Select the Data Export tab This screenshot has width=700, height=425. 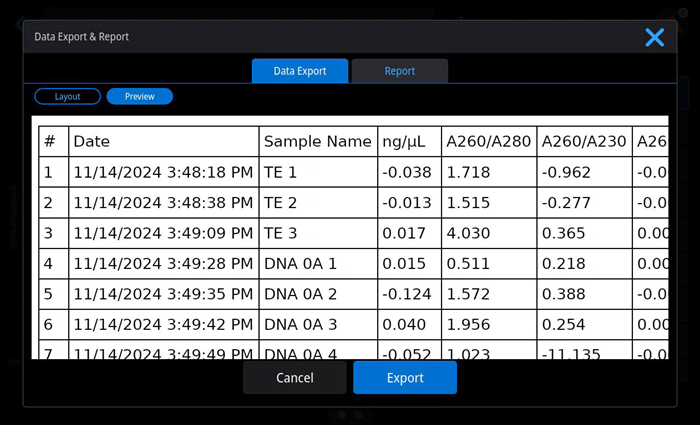pyautogui.click(x=299, y=71)
